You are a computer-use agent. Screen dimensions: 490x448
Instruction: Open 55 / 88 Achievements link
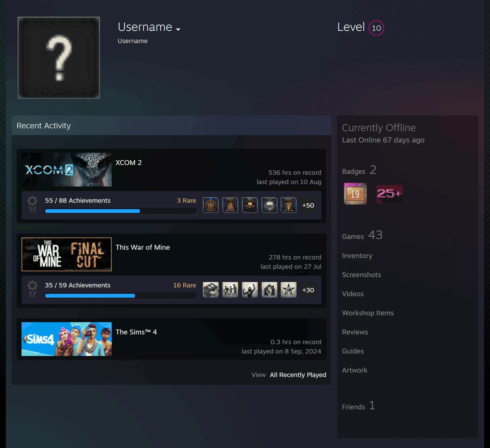point(78,200)
